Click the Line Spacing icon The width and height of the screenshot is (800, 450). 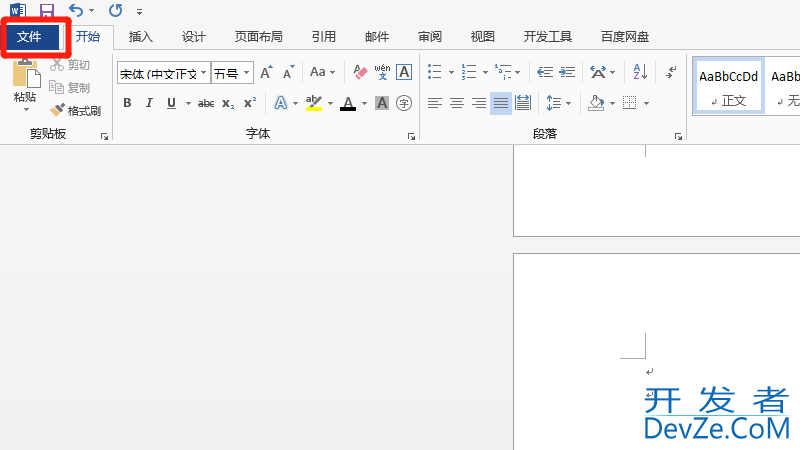(x=554, y=103)
